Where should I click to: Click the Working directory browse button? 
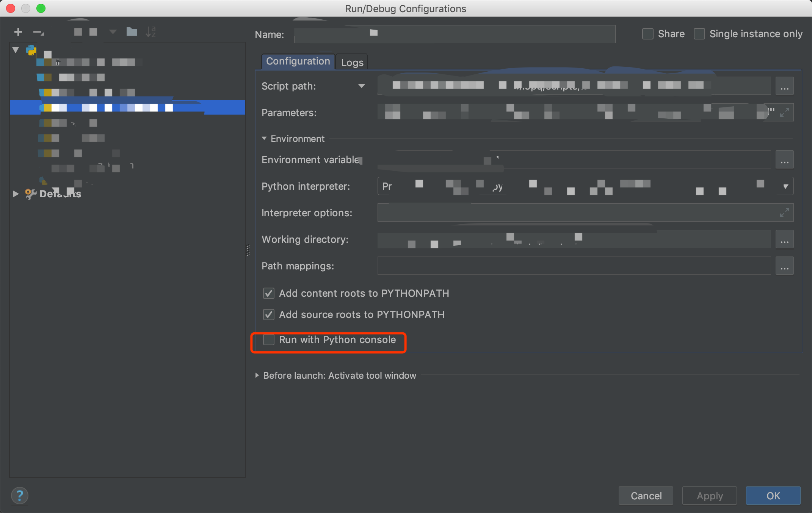[x=784, y=239]
